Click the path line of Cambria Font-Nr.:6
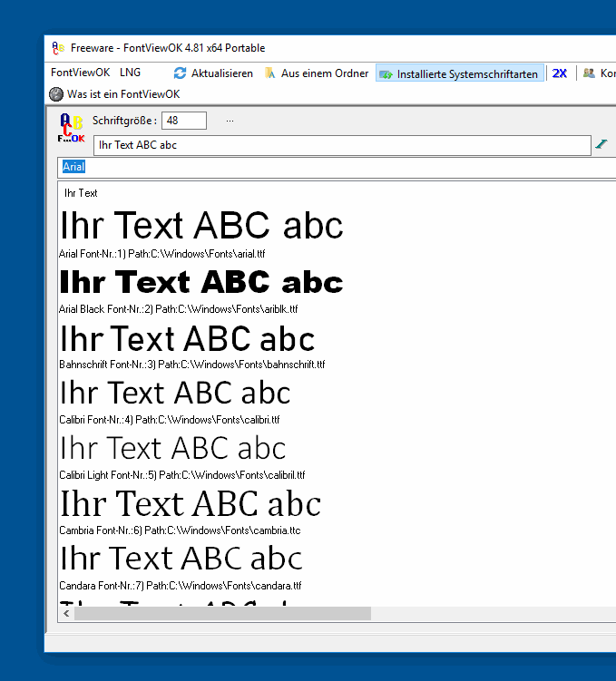This screenshot has width=616, height=681. point(180,530)
